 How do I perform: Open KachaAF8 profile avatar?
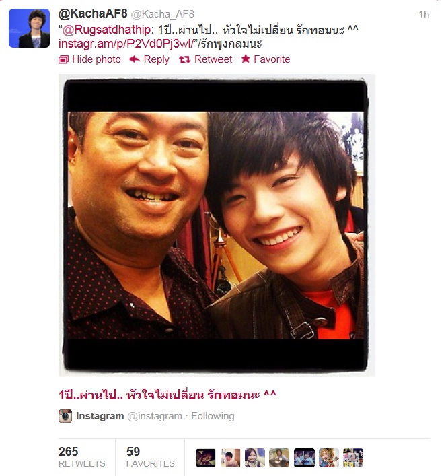coord(29,28)
